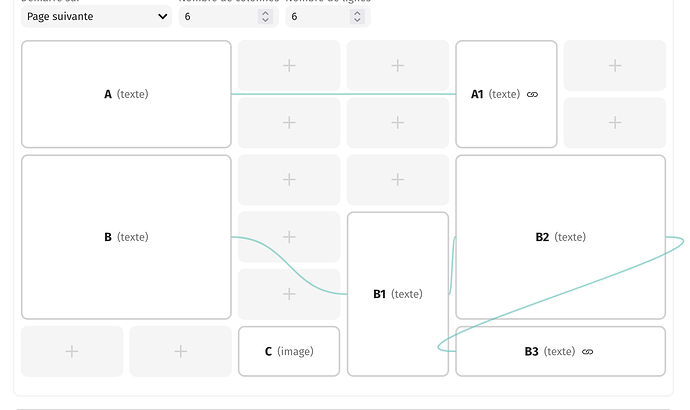Click the A1 block label

pos(477,94)
